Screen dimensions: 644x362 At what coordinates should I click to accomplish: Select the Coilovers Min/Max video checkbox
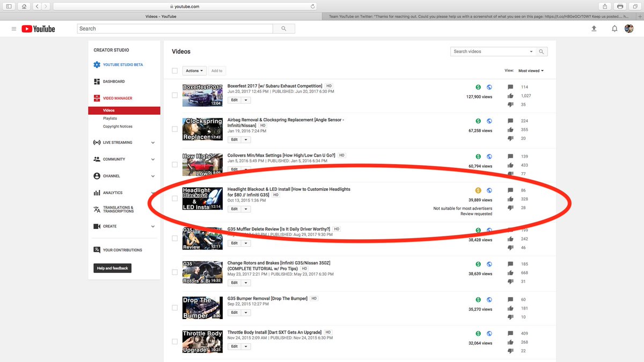coord(174,164)
